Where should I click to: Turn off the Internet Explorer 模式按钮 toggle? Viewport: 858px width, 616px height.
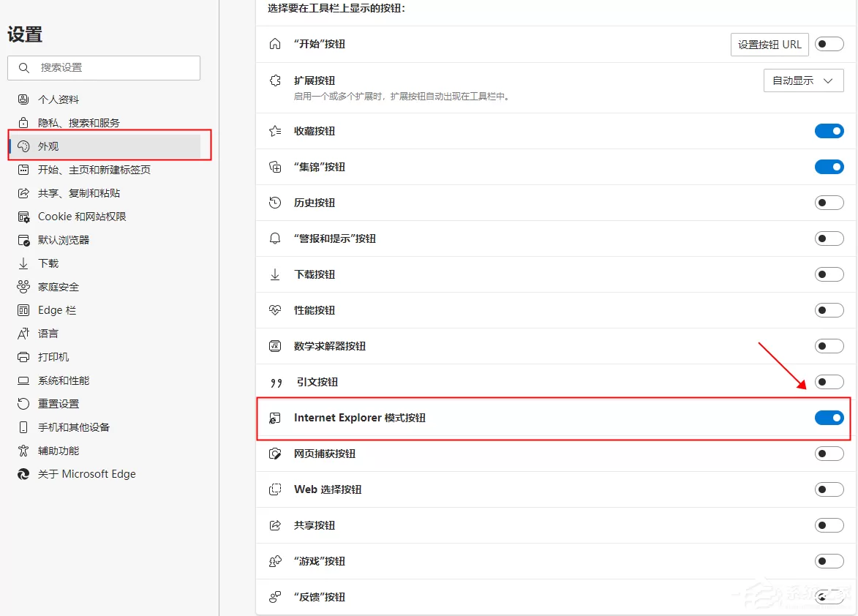click(x=829, y=418)
